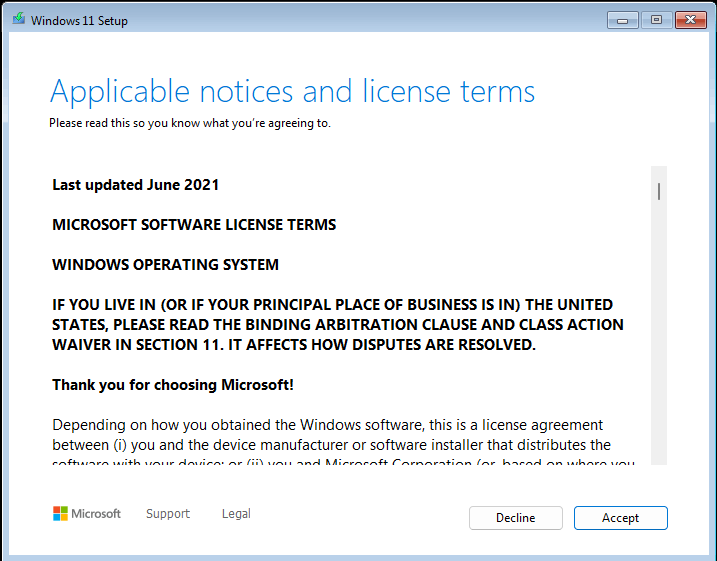Close the Windows 11 Setup window
Screen dimensions: 717x561
[690, 20]
